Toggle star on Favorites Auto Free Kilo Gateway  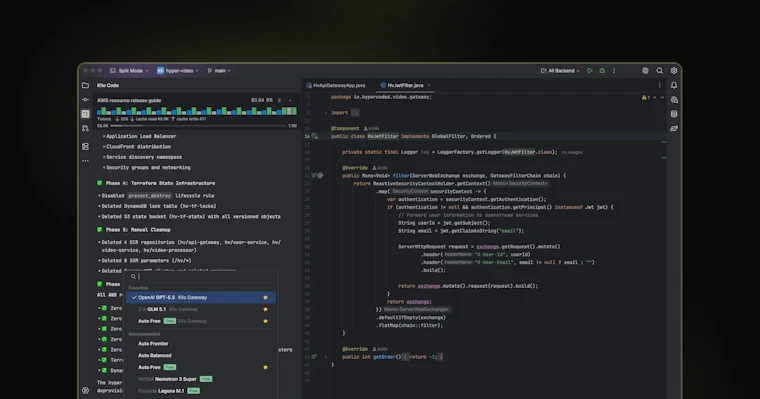265,321
